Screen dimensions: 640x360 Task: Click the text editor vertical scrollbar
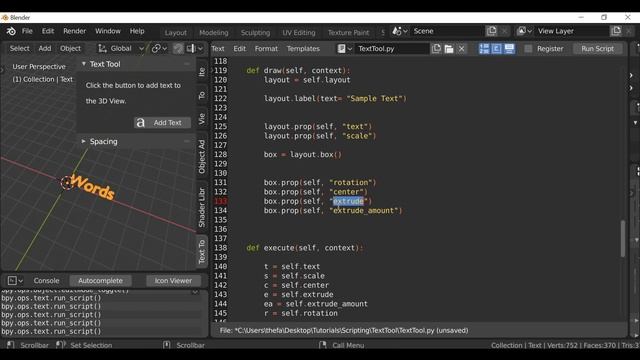623,239
